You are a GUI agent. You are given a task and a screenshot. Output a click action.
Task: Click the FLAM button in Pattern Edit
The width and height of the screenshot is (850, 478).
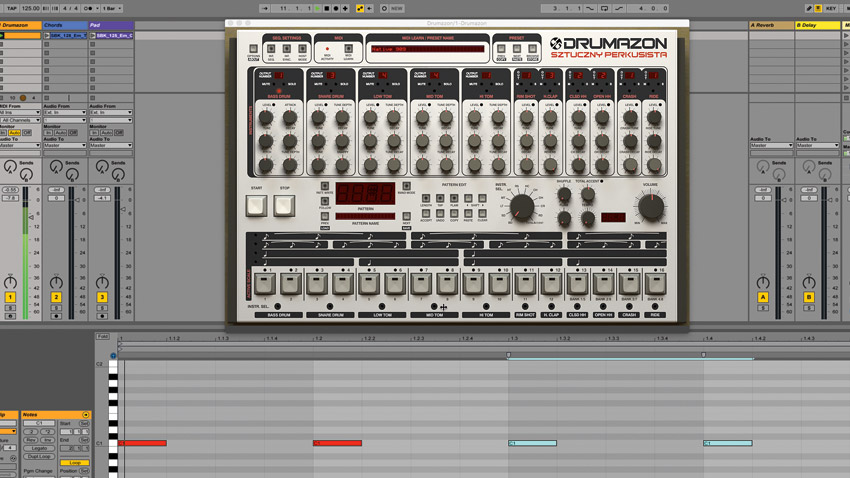pyautogui.click(x=454, y=198)
